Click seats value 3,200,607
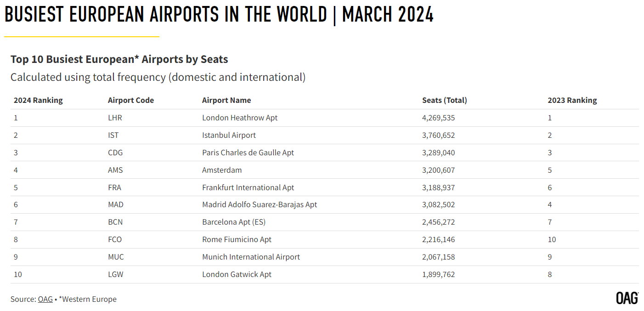 coord(439,170)
